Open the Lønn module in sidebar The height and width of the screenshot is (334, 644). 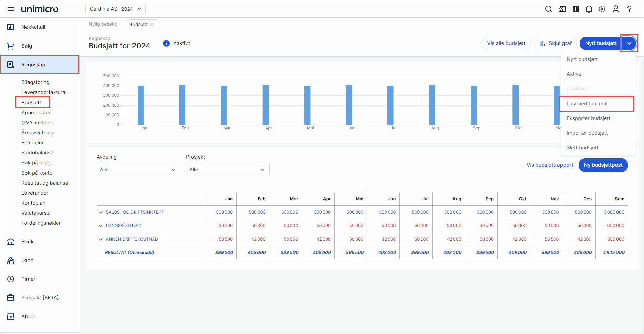tap(27, 260)
